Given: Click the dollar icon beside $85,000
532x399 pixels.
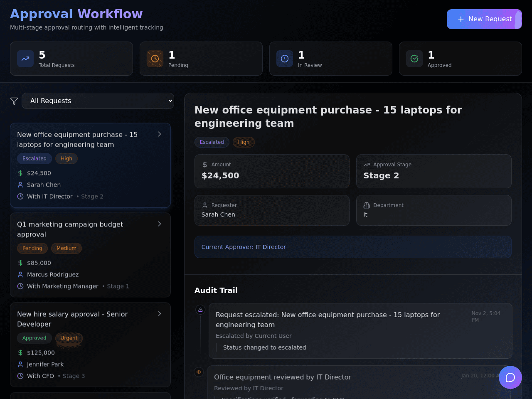Looking at the screenshot, I should [20, 263].
